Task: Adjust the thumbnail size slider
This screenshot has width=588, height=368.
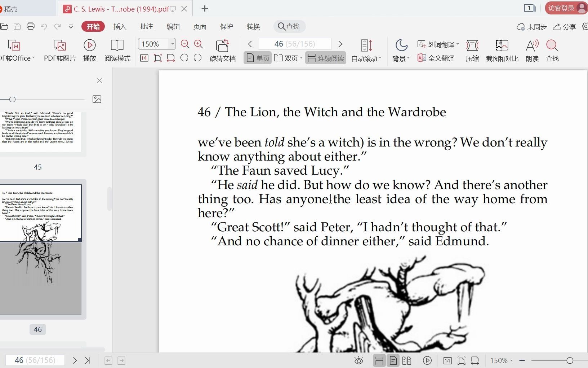Action: [x=13, y=99]
